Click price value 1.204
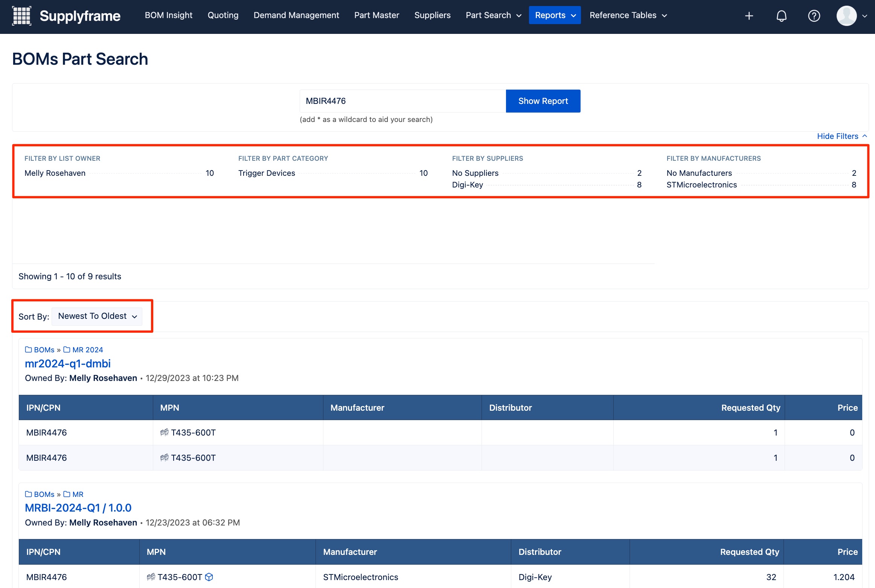875x588 pixels. pos(844,577)
